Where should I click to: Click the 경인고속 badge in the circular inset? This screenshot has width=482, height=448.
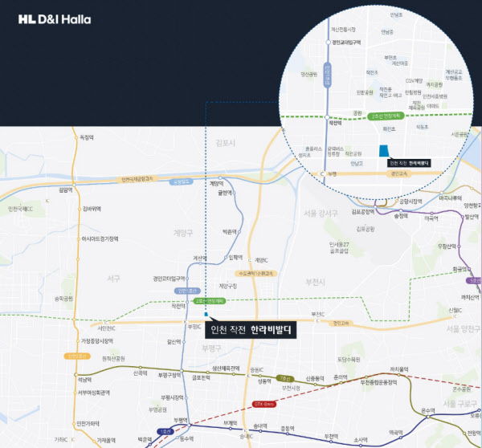pyautogui.click(x=399, y=173)
